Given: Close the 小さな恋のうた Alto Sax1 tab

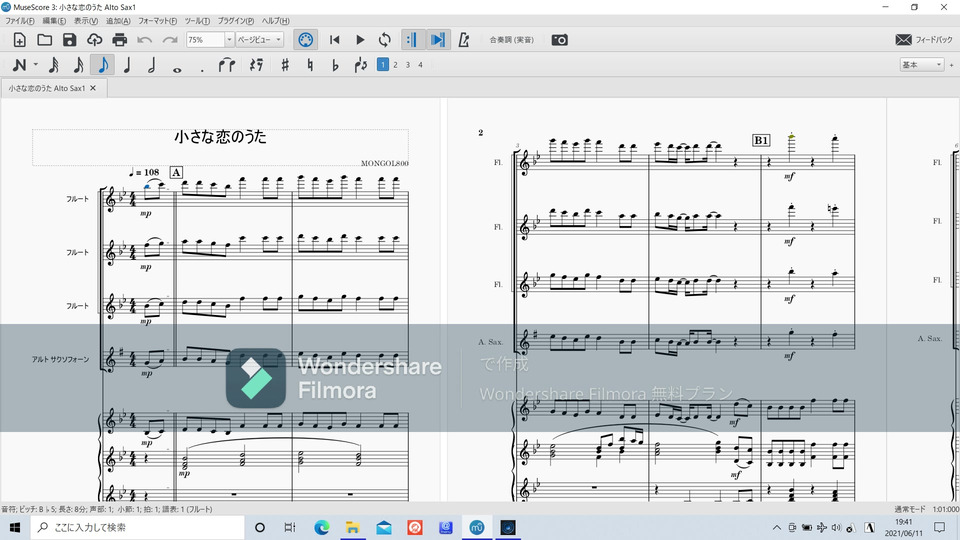Looking at the screenshot, I should click(93, 88).
